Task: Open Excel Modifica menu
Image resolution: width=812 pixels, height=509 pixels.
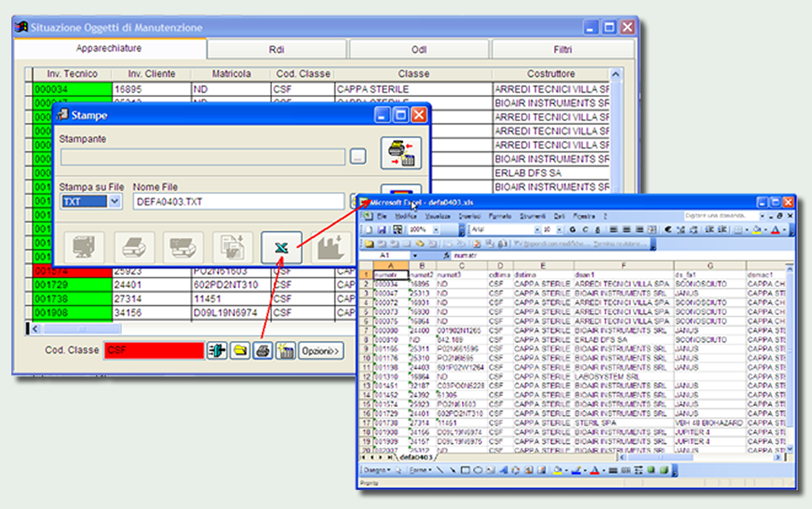Action: 405,216
